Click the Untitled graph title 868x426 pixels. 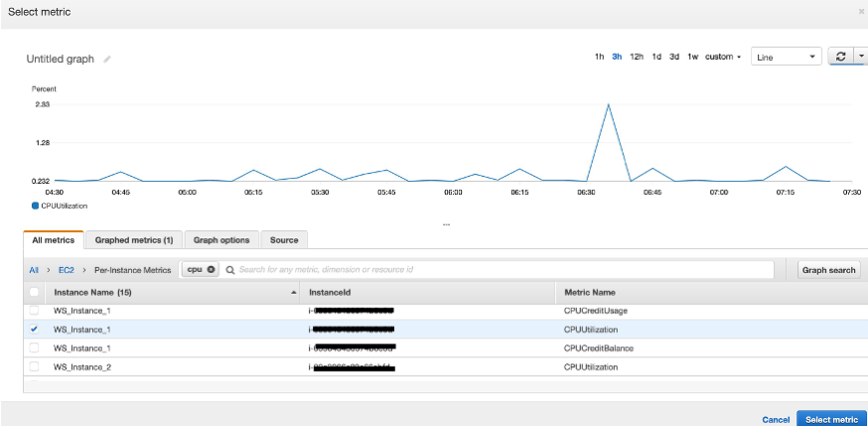[61, 59]
